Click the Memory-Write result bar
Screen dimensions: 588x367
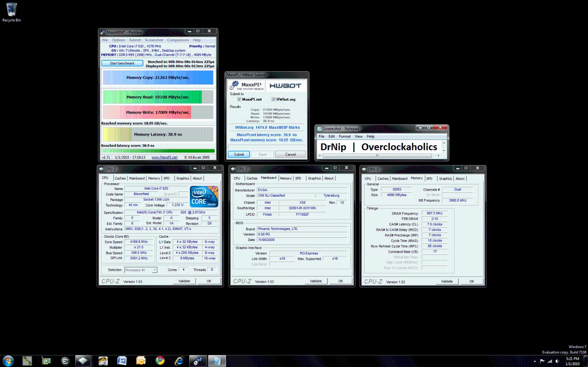(158, 112)
